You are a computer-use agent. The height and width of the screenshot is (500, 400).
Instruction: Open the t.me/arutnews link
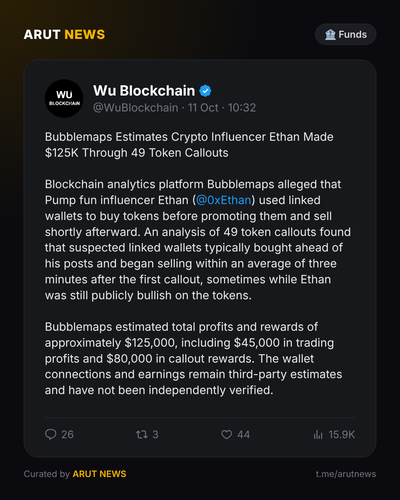346,474
